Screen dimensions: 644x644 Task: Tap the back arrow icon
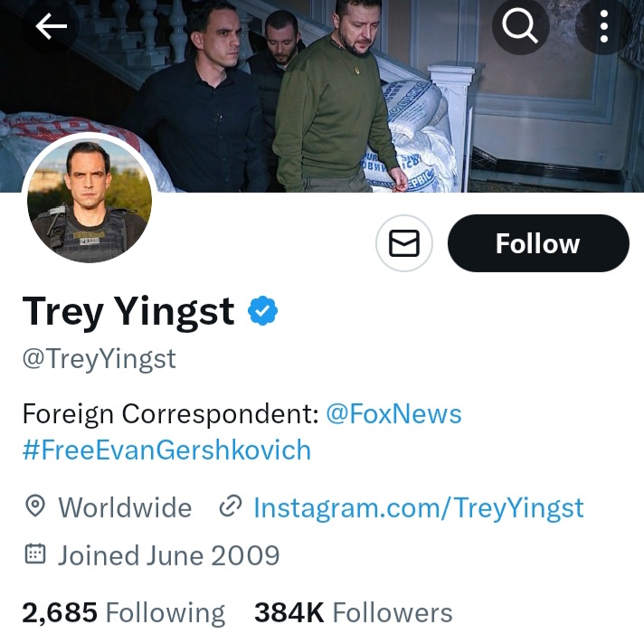51,26
